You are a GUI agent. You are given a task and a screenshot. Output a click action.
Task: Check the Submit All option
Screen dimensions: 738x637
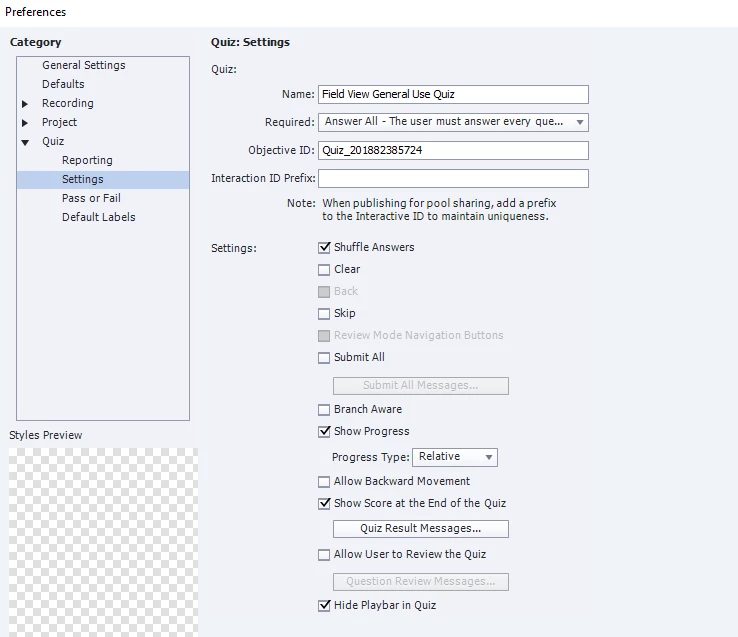click(x=324, y=358)
